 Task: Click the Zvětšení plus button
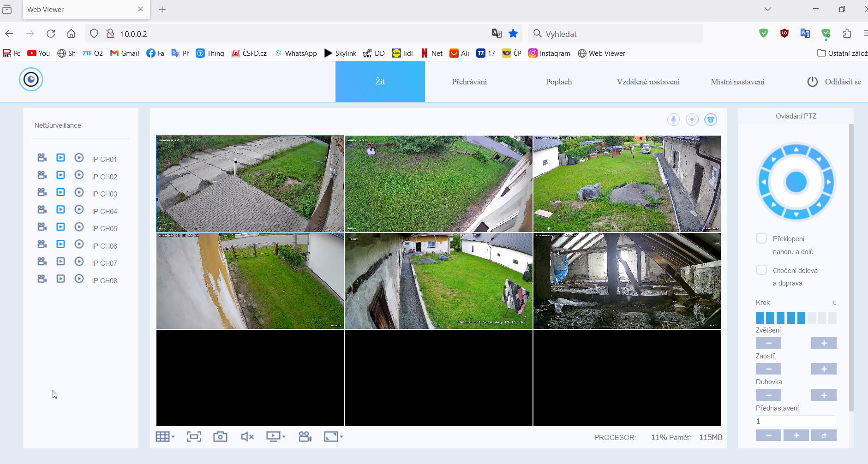(824, 343)
